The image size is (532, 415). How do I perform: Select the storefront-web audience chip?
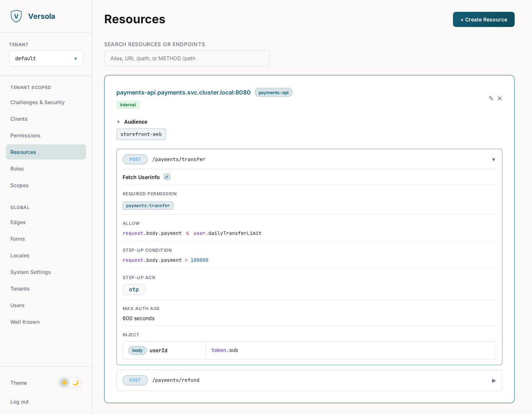click(141, 134)
